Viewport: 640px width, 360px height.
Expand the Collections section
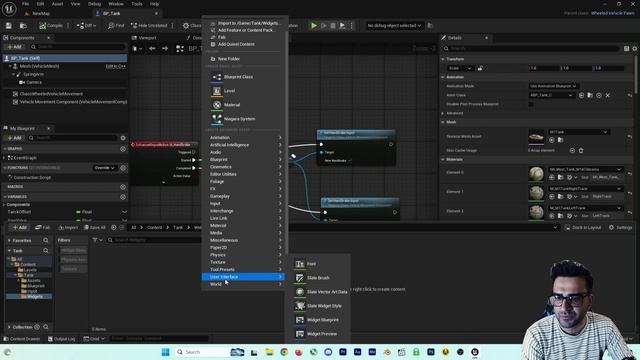[x=9, y=327]
